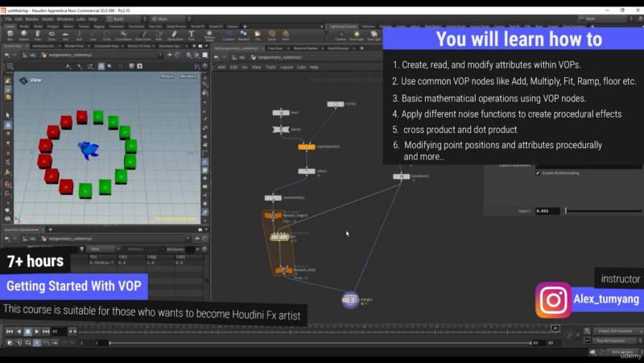Select the L-System shelf tool
644x363 pixels.
point(229,35)
